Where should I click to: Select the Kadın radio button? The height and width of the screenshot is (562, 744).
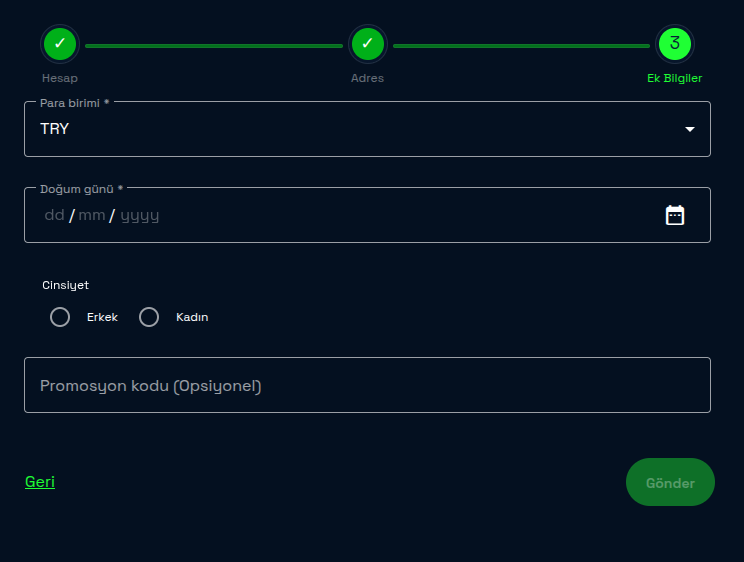click(x=149, y=317)
